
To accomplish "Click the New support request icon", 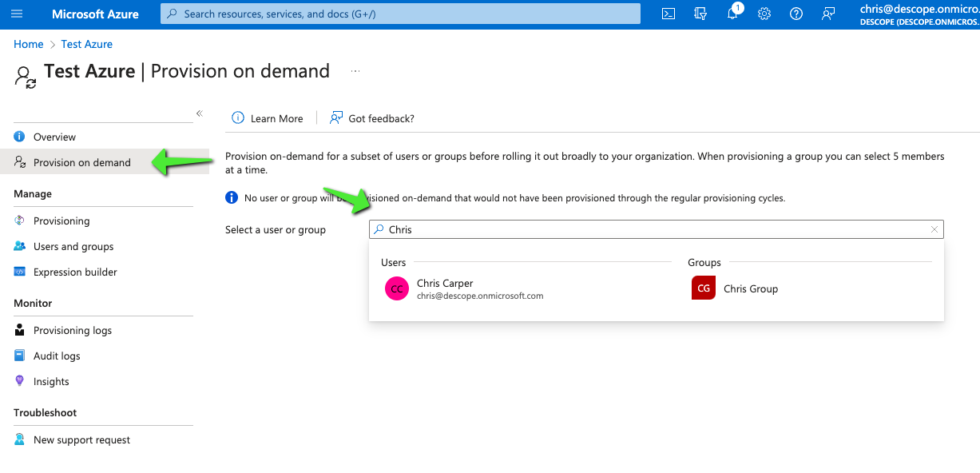I will tap(20, 439).
